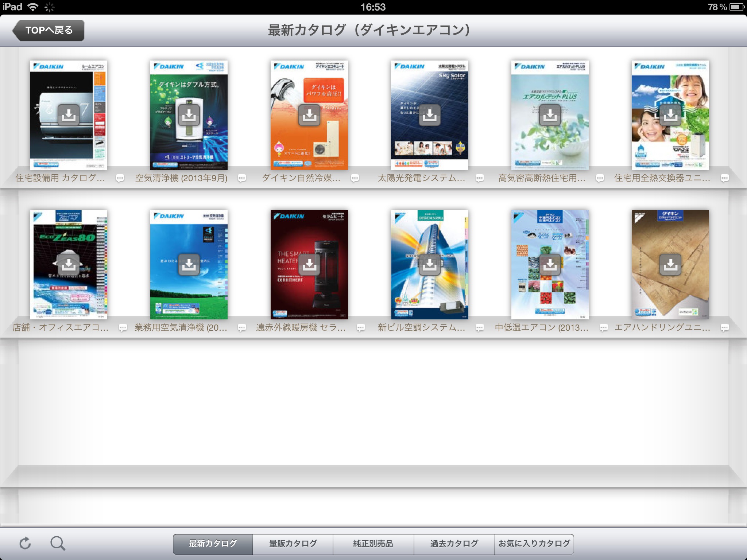Open comment bubble for 高気密高断熱住宅用

600,178
